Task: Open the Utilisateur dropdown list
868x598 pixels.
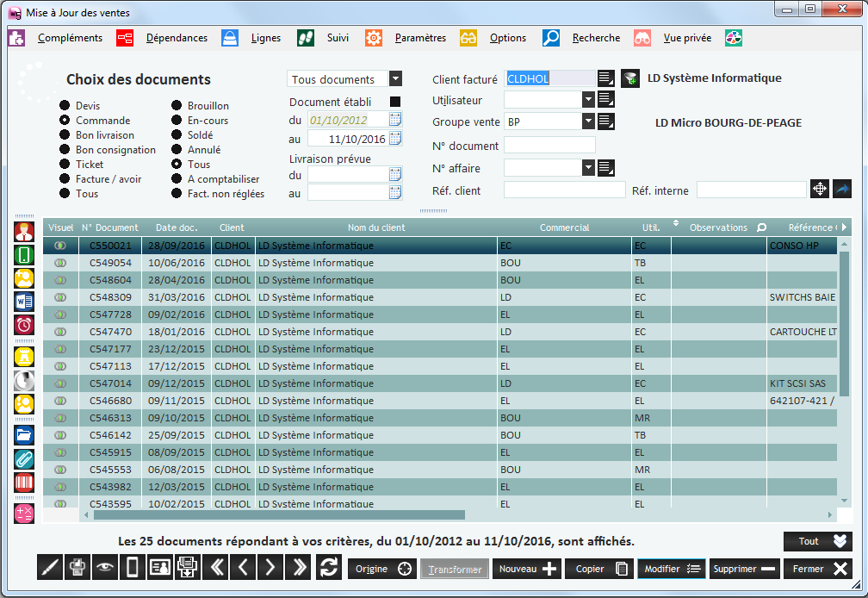Action: 588,100
